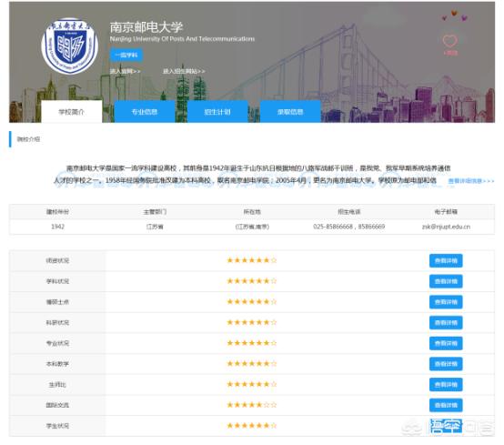Viewport: 504px width, 445px height.
Task: View details for 生师比 row
Action: coord(446,384)
